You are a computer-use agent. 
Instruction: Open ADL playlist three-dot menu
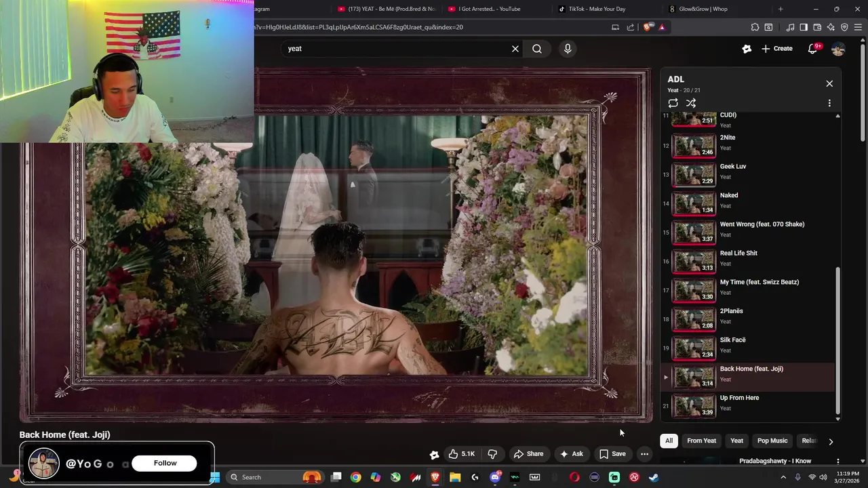(x=829, y=103)
